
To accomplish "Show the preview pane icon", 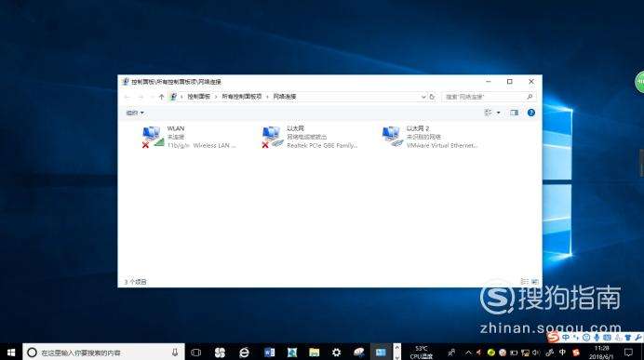I will (514, 113).
